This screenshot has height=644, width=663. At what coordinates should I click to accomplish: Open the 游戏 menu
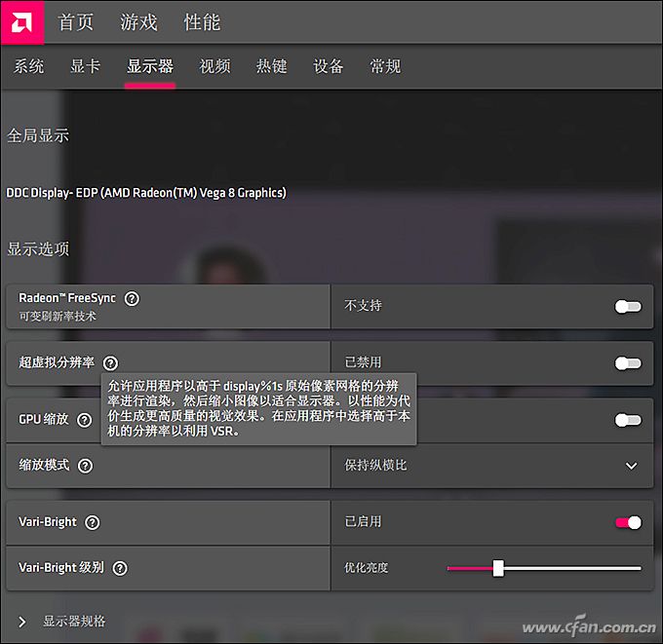138,22
